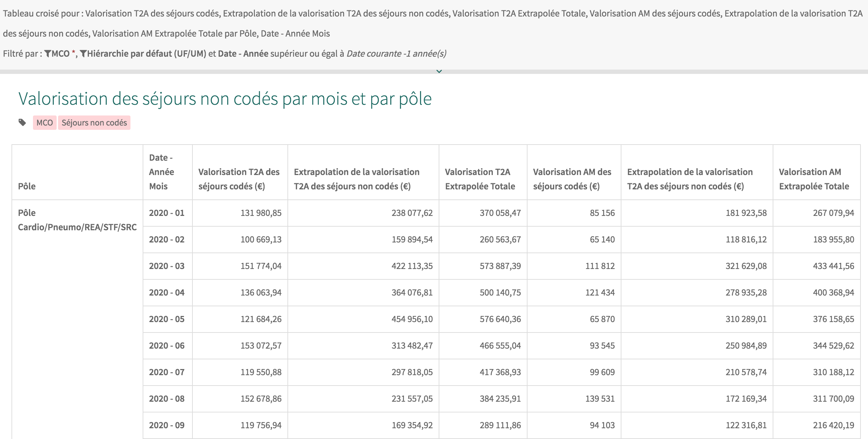Select the Séjours non codés tag

(x=94, y=123)
